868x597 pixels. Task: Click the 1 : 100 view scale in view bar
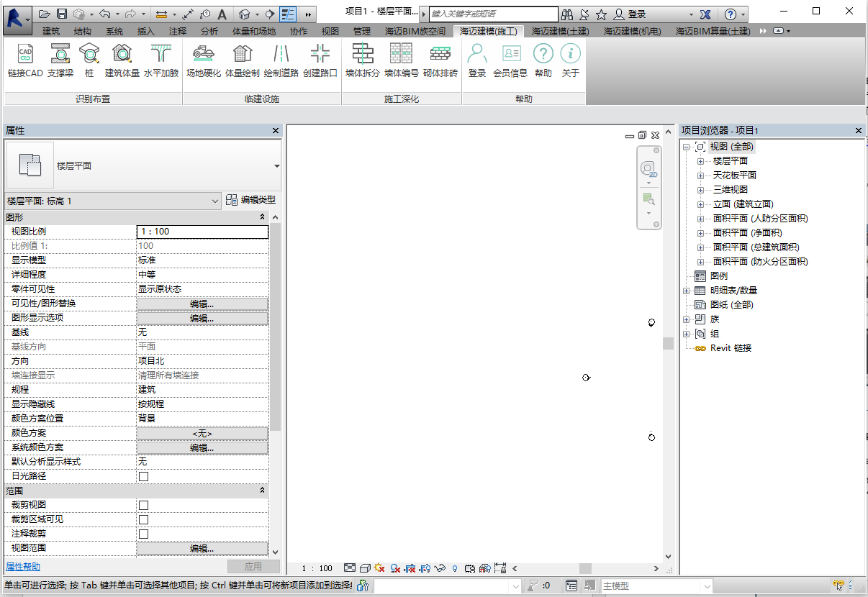pos(316,568)
